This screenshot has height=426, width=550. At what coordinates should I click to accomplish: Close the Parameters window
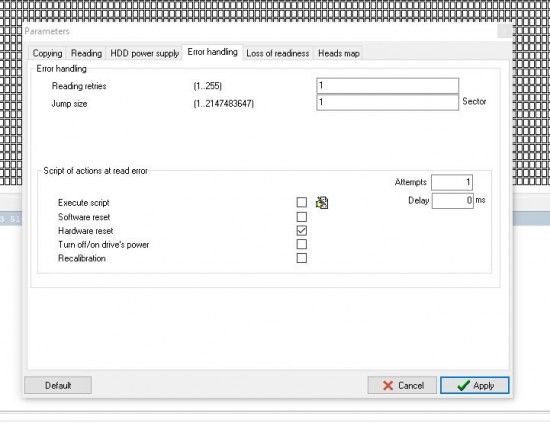[x=505, y=31]
